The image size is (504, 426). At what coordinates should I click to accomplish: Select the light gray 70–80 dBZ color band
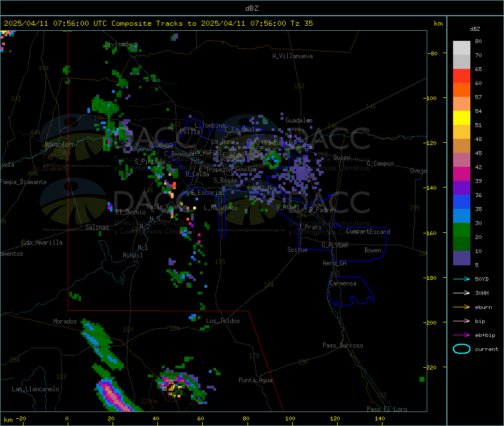(461, 48)
